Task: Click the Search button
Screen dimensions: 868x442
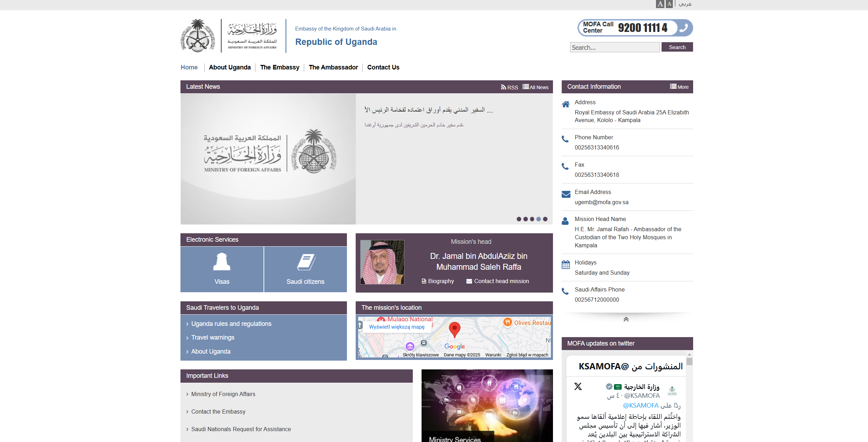Action: [677, 47]
